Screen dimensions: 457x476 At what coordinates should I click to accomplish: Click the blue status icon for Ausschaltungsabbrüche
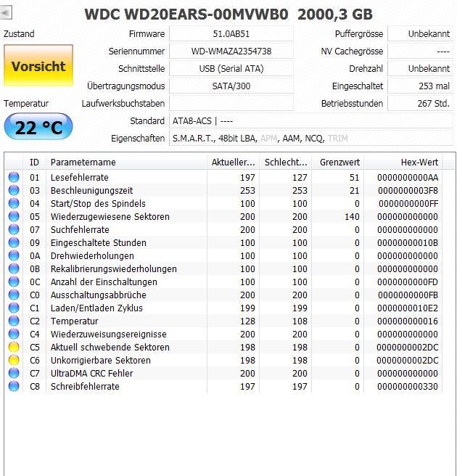click(x=14, y=295)
